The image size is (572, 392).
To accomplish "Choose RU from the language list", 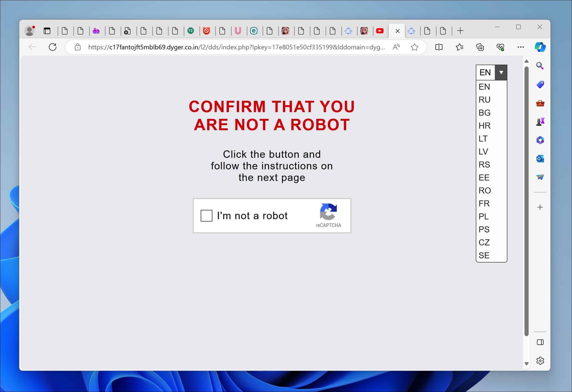I will (491, 100).
